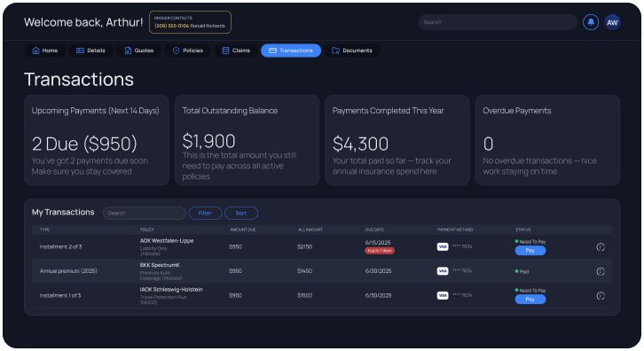Click the '2 Due ($950)' value
Screen dimensions: 644x351
[84, 144]
